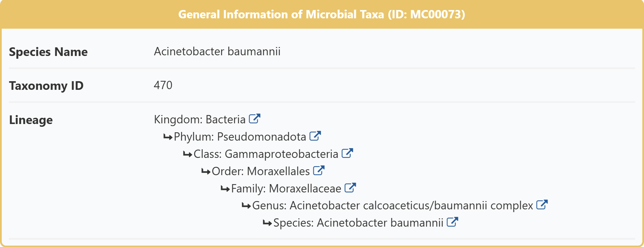This screenshot has height=247, width=644.
Task: Open external link icon beside Family: Moraxellaceae
Action: [x=350, y=188]
